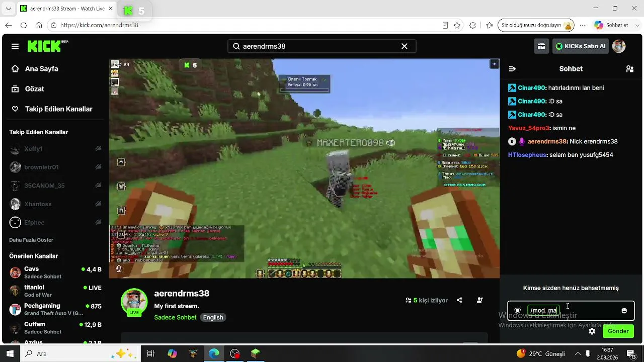644x362 pixels.
Task: Open recommended channel Pechgaming
Action: 55,309
